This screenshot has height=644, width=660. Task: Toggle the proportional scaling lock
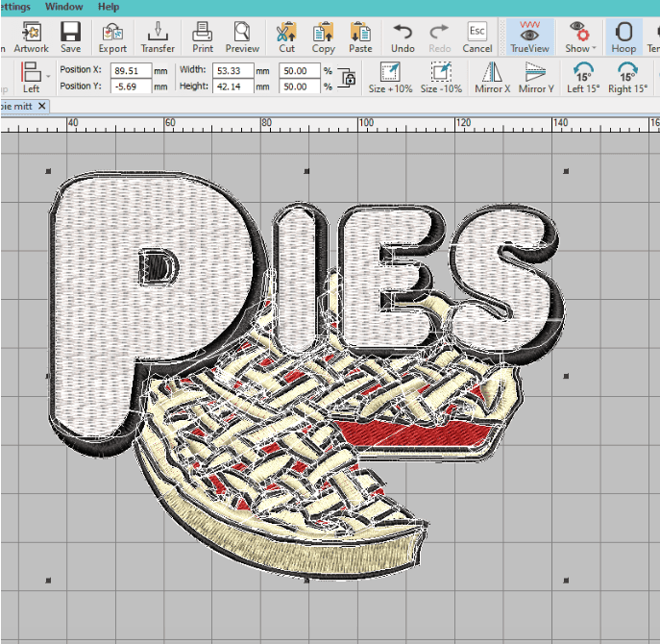coord(350,78)
